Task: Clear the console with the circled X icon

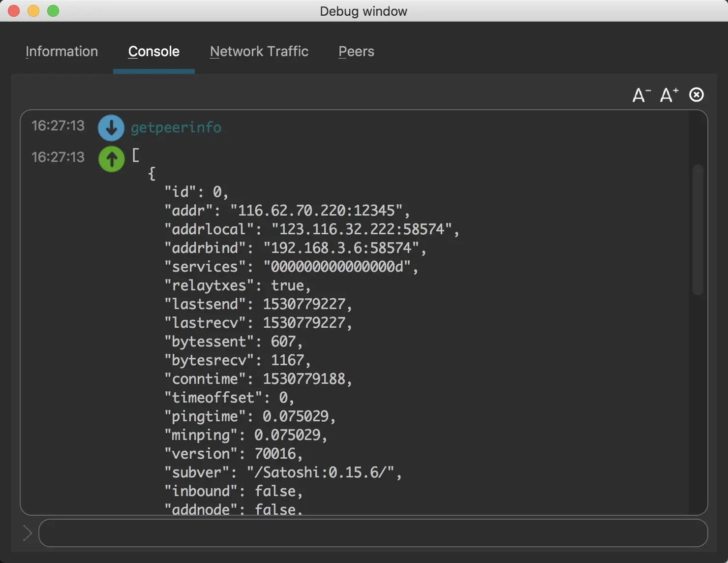Action: coord(697,94)
